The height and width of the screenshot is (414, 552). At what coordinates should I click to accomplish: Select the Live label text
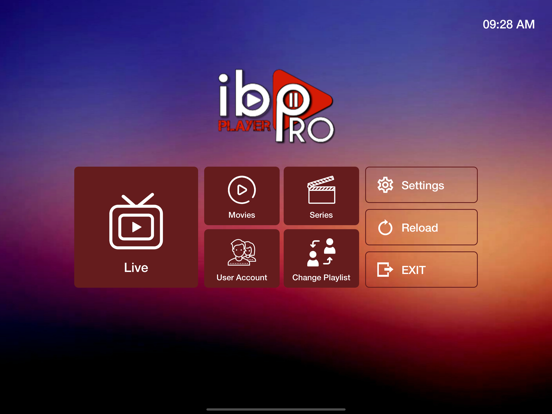136,268
